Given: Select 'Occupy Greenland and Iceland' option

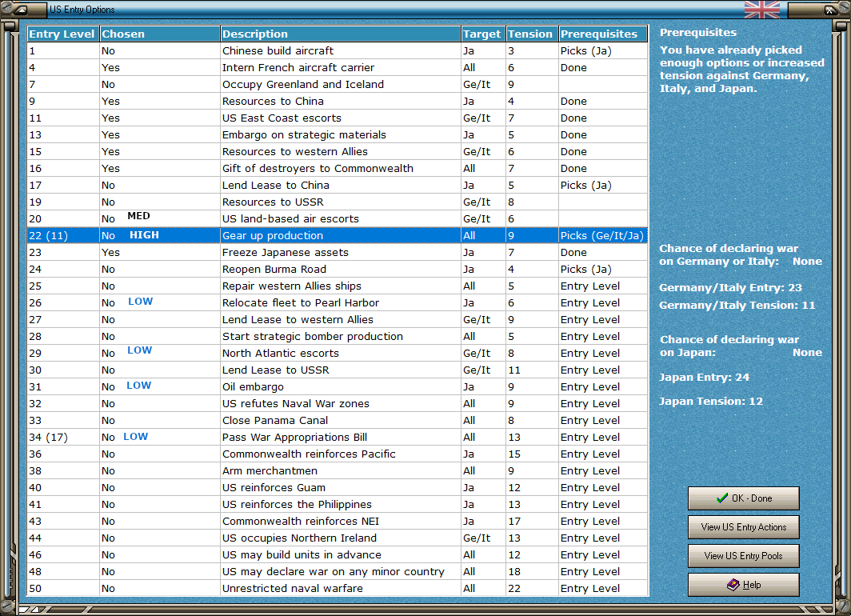Looking at the screenshot, I should (338, 84).
